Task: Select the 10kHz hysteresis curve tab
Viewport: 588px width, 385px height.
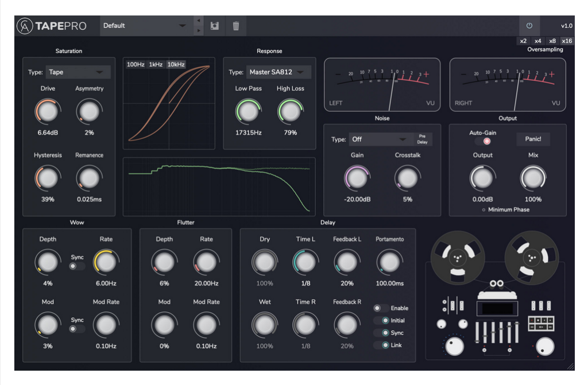Action: (x=176, y=64)
